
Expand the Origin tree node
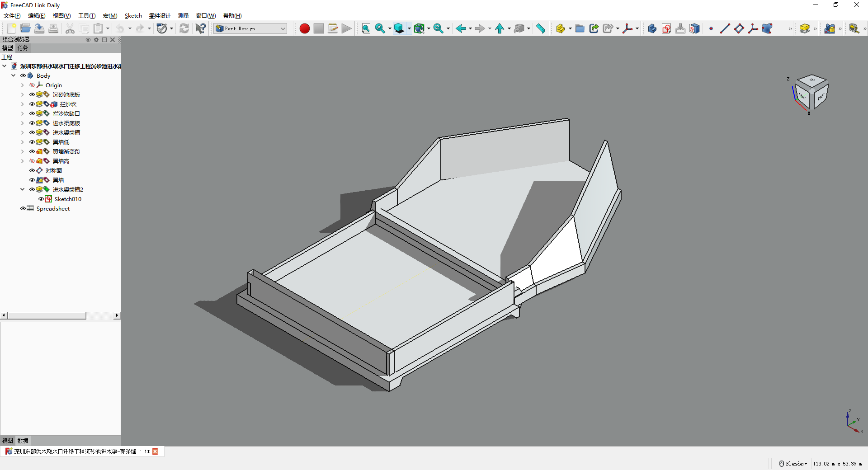(22, 85)
